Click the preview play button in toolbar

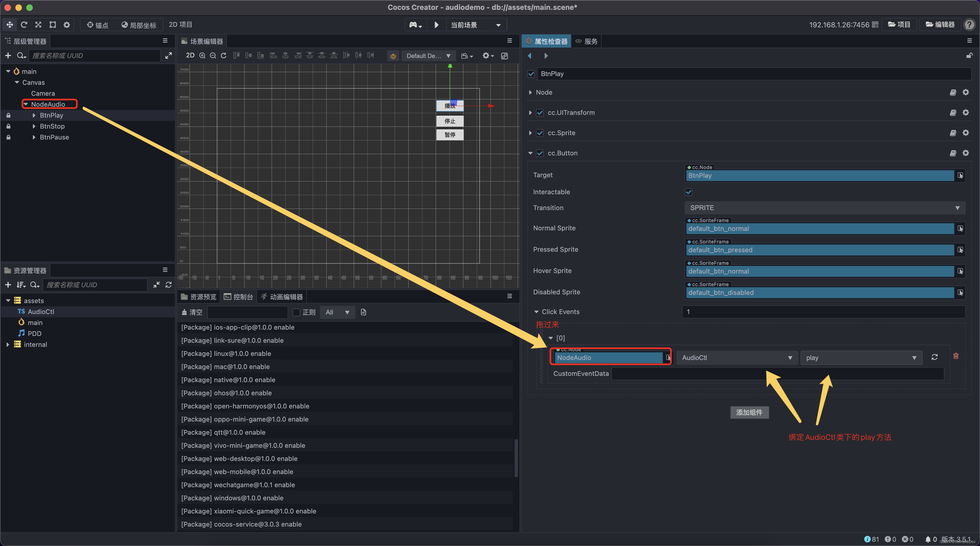(x=436, y=25)
